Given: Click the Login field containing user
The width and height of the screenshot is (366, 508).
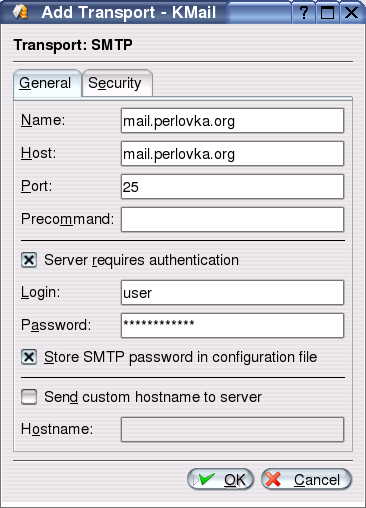Looking at the screenshot, I should [x=232, y=292].
